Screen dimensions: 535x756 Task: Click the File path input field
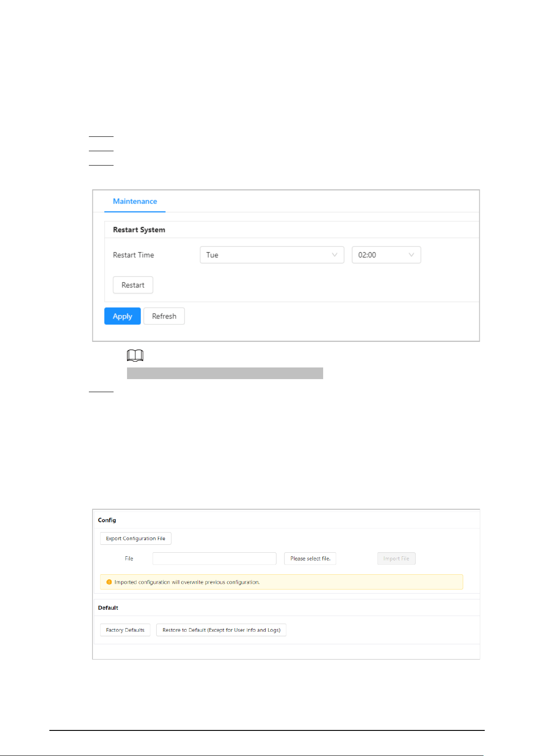click(x=215, y=559)
